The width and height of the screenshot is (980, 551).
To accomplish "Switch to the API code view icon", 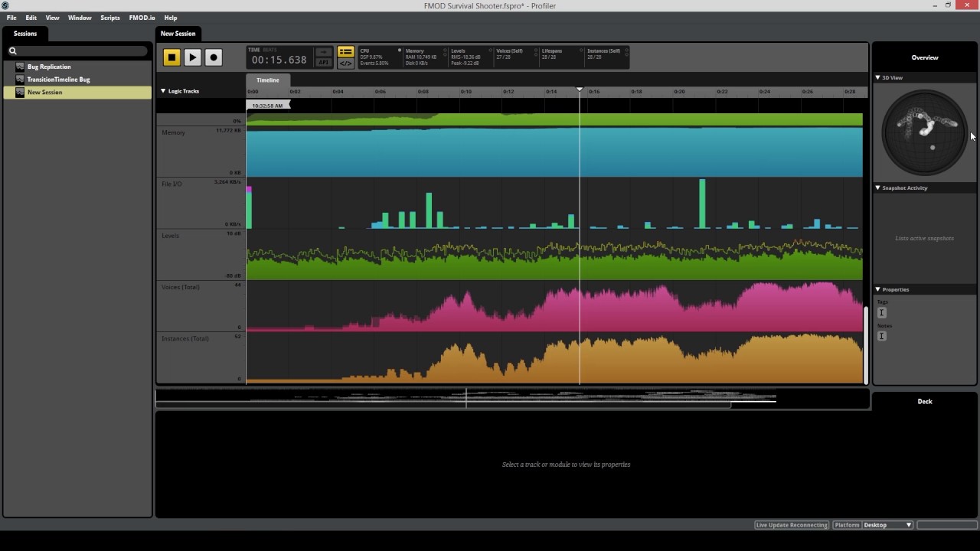I will point(345,63).
